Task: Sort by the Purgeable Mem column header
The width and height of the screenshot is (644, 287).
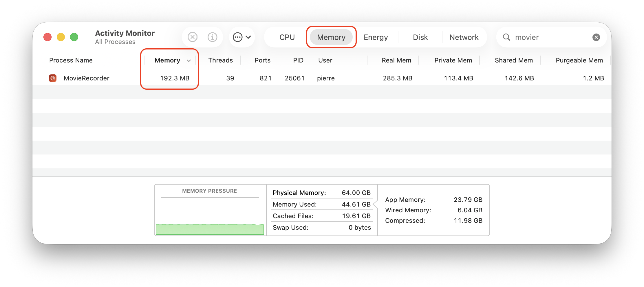Action: pos(579,60)
